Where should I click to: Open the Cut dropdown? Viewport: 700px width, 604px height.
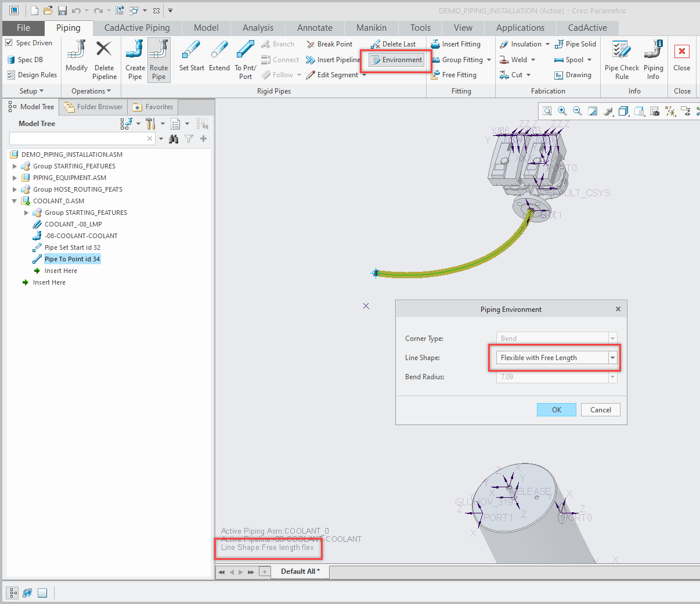coord(528,75)
